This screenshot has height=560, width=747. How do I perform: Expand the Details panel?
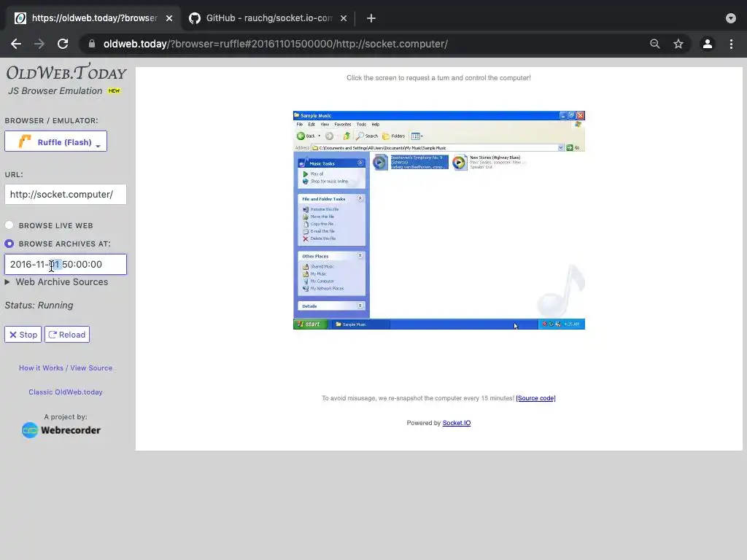(x=360, y=306)
